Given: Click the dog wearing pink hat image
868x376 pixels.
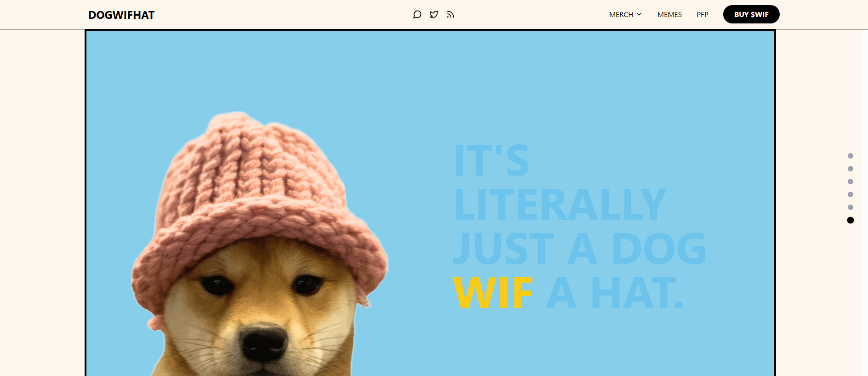Looking at the screenshot, I should click(260, 244).
